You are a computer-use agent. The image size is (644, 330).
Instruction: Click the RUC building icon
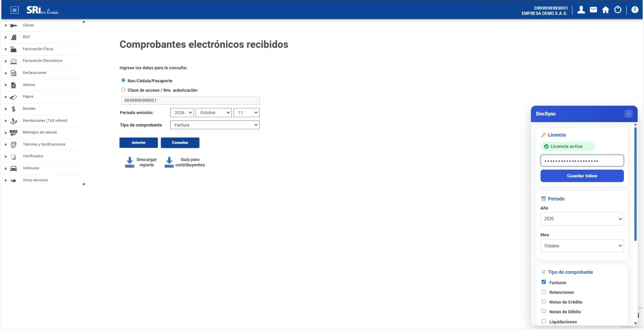tap(14, 37)
